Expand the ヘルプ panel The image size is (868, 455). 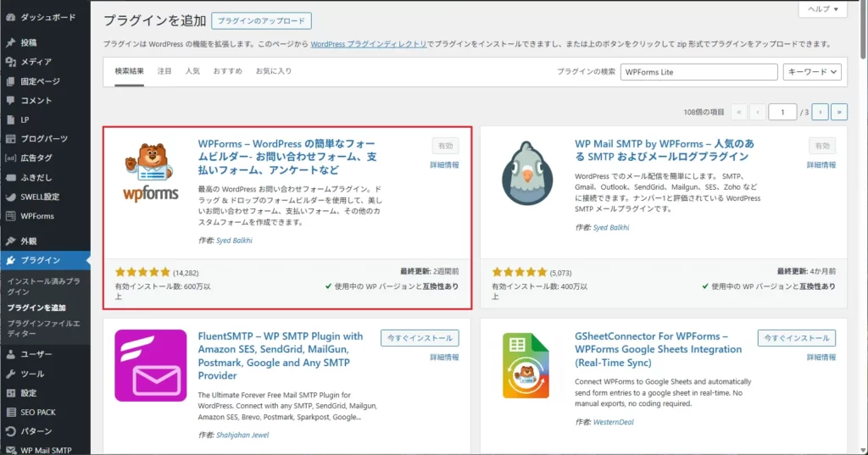point(822,8)
